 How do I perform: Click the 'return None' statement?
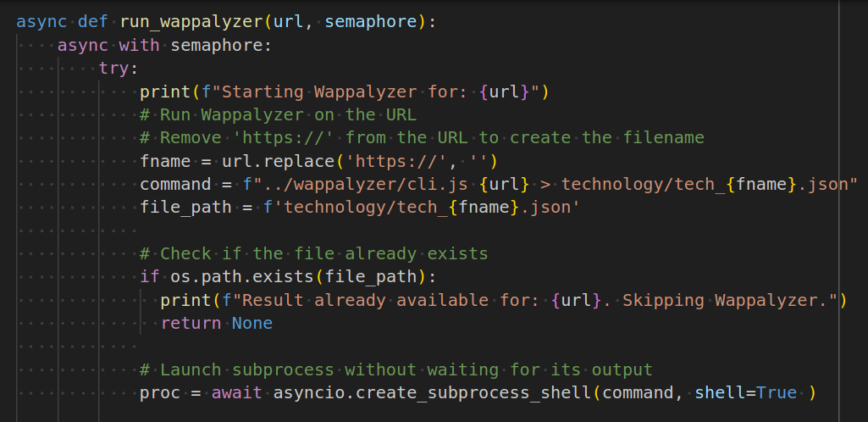(x=217, y=324)
